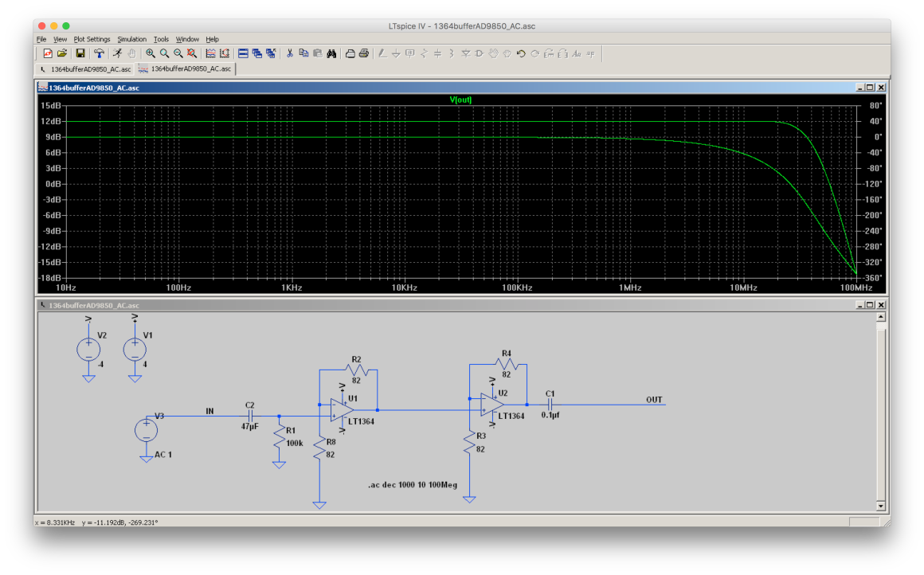Switch to the waveform plot tab
The height and width of the screenshot is (575, 924).
coord(185,69)
